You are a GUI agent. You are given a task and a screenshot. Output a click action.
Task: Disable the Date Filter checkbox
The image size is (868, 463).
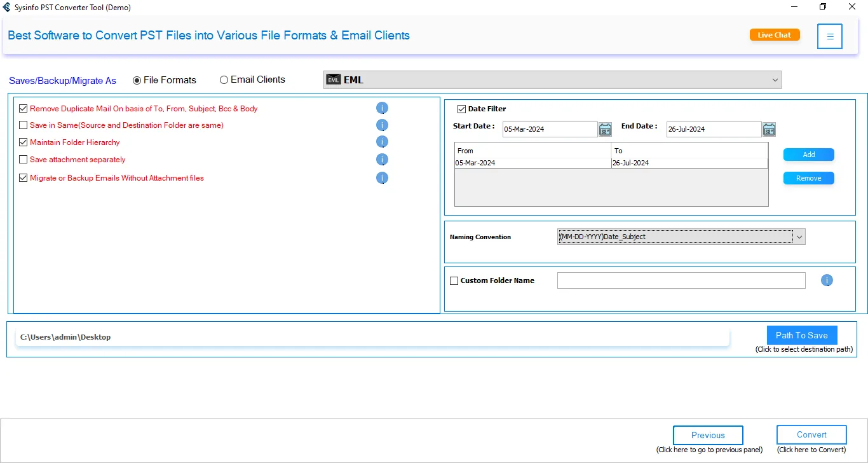tap(462, 109)
